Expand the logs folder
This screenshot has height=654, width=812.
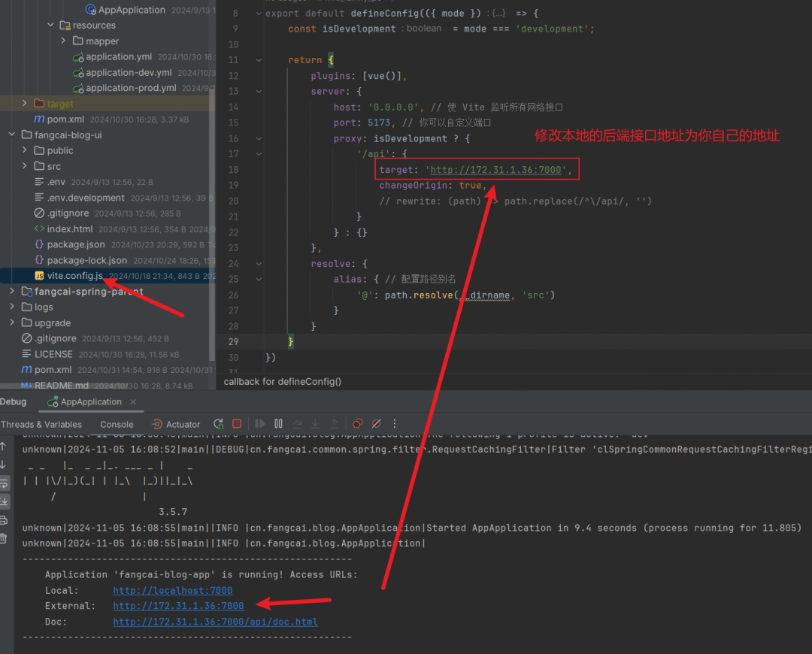(x=12, y=307)
